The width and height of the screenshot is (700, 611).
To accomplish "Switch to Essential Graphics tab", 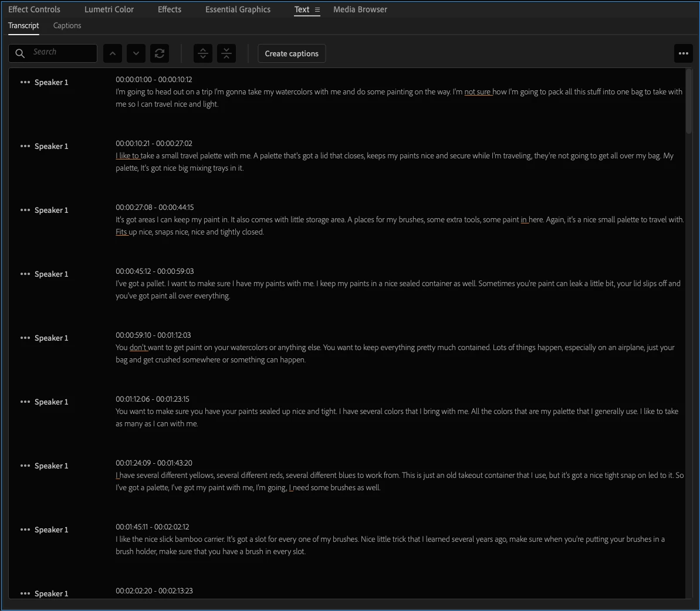I will [238, 9].
